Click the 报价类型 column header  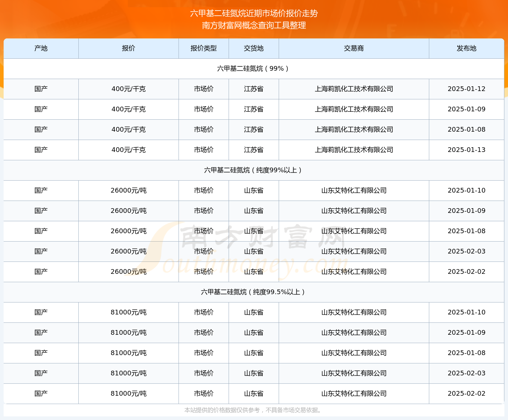click(x=204, y=48)
